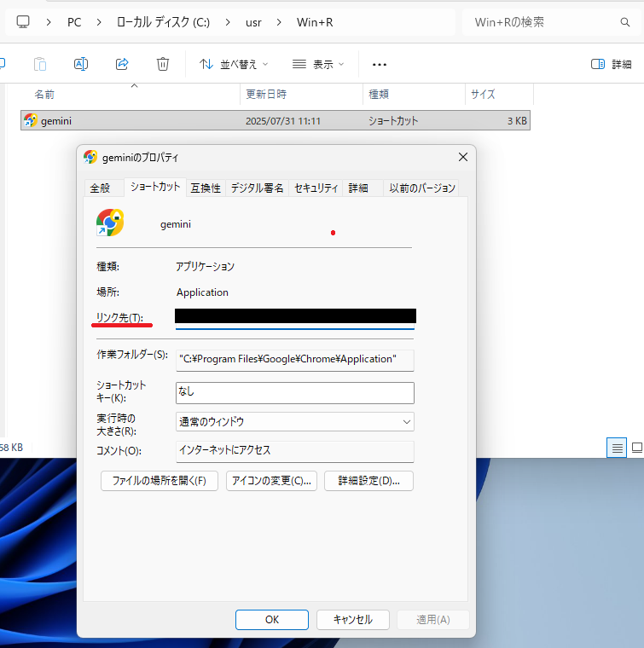Open the 全般 tab
This screenshot has width=644, height=648.
pyautogui.click(x=100, y=188)
